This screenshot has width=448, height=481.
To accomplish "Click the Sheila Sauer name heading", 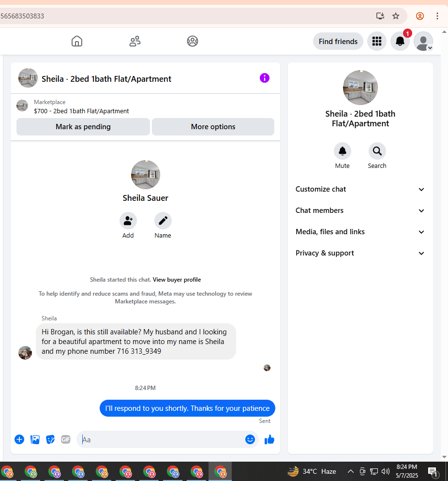I will pos(145,198).
